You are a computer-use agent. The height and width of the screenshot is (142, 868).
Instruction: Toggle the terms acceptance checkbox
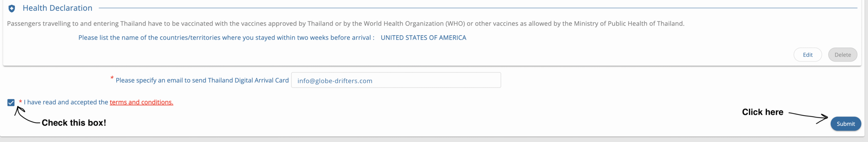11,102
